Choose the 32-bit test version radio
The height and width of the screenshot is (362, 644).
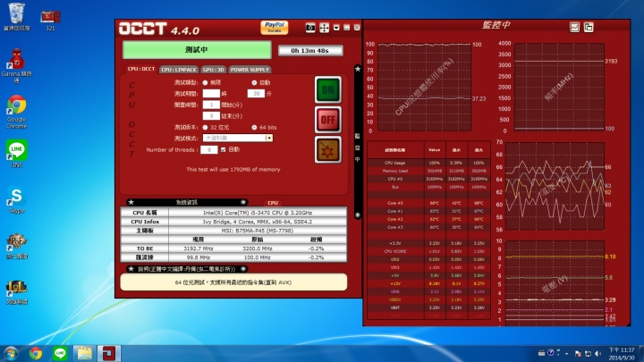tap(205, 127)
